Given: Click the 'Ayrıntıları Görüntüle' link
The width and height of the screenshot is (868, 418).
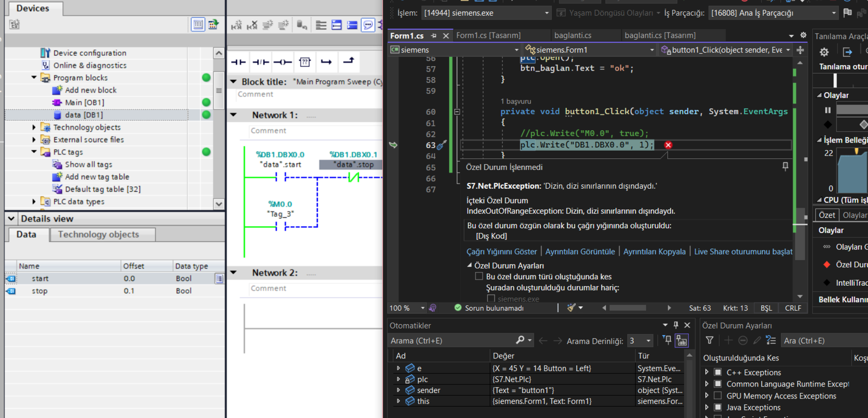Looking at the screenshot, I should pyautogui.click(x=580, y=252).
